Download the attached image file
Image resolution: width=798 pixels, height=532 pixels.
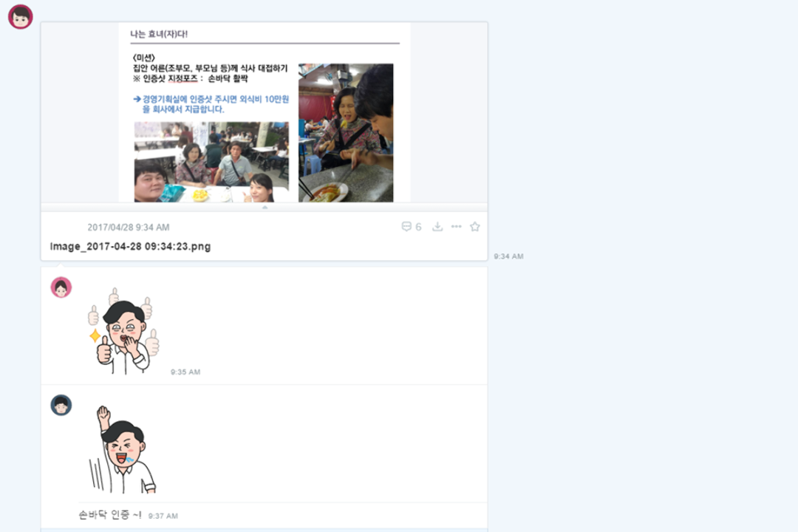[x=437, y=227]
